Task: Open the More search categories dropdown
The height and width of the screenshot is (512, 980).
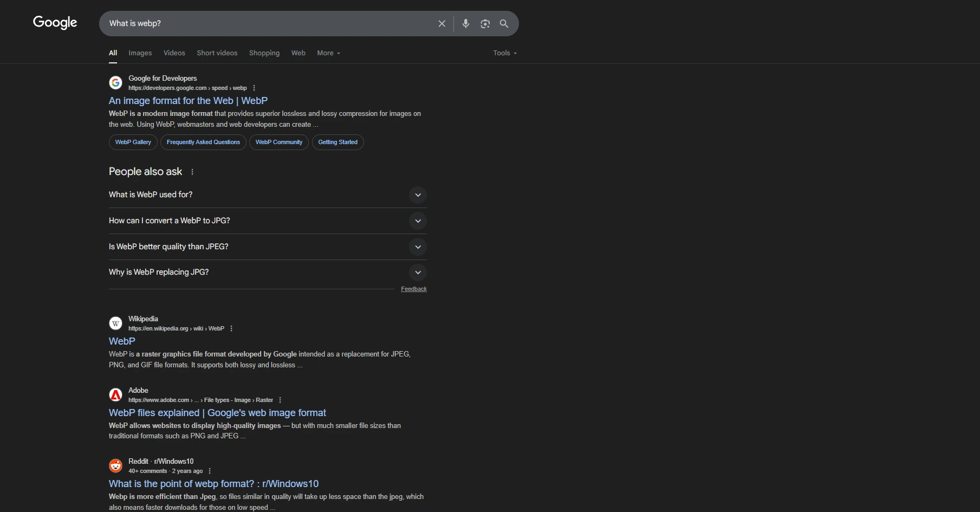Action: (328, 53)
